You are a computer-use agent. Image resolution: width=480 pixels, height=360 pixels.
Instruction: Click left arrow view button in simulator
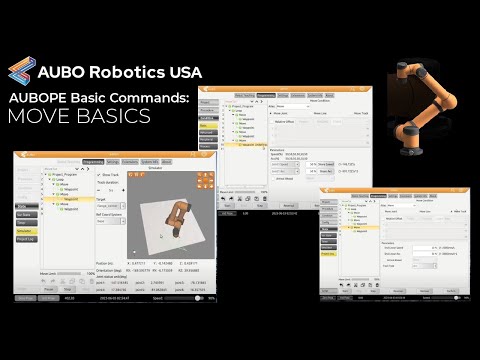200,181
